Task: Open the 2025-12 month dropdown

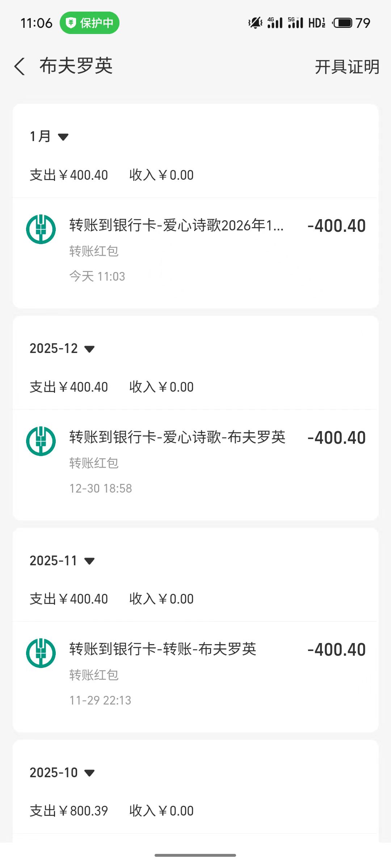Action: click(62, 349)
